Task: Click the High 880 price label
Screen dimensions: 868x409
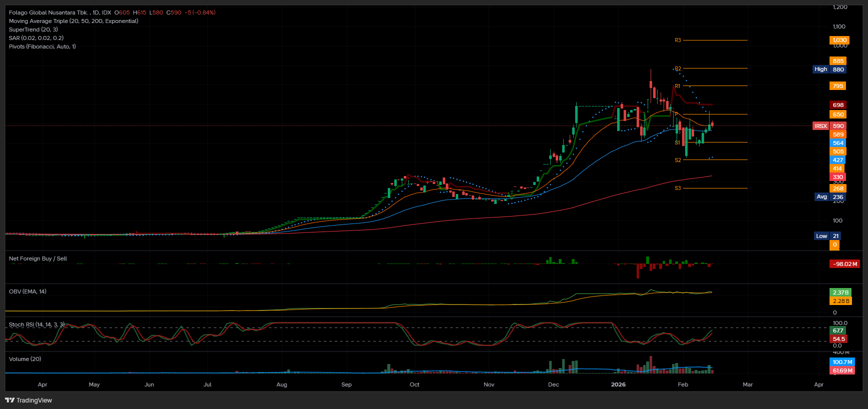Action: pos(829,69)
